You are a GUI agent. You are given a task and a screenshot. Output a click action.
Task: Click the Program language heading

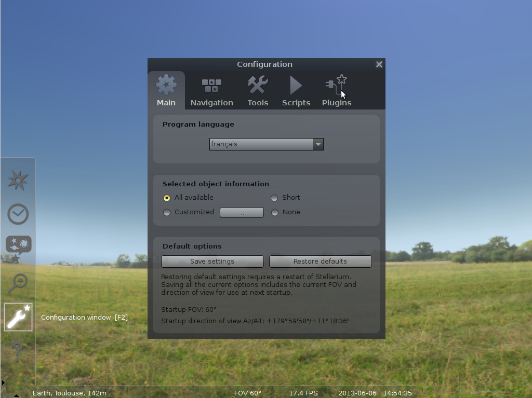click(x=198, y=124)
